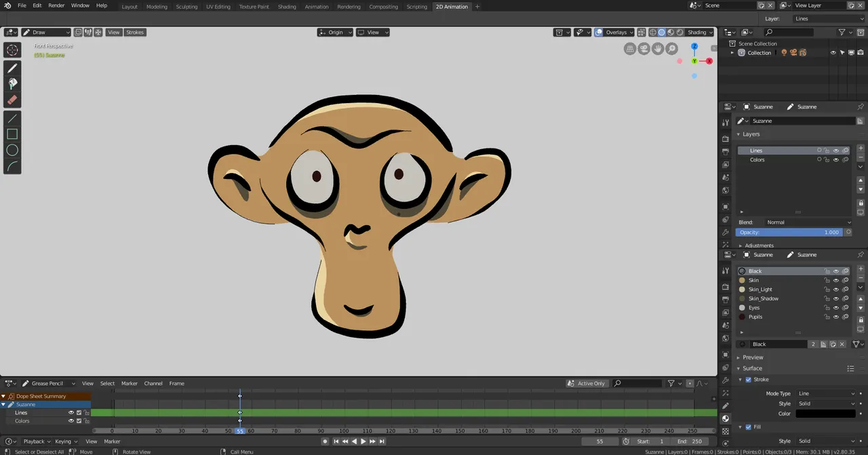This screenshot has width=868, height=455.
Task: Toggle visibility of Lines layer in properties
Action: click(x=835, y=151)
